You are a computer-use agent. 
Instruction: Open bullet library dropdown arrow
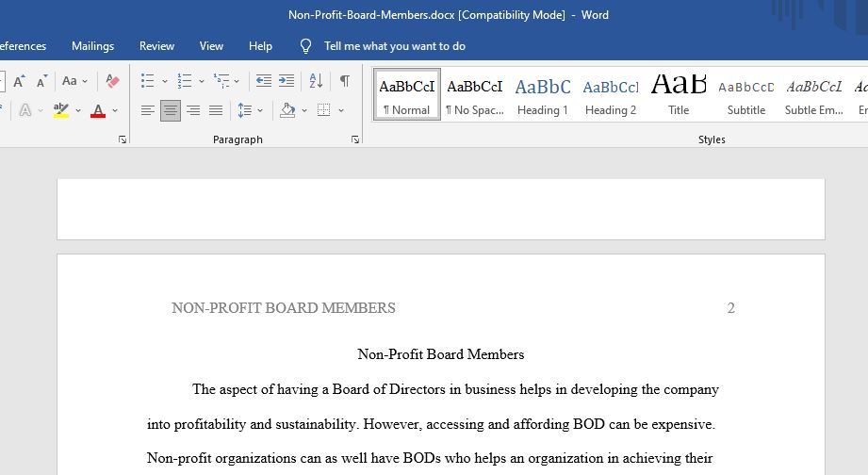click(164, 81)
